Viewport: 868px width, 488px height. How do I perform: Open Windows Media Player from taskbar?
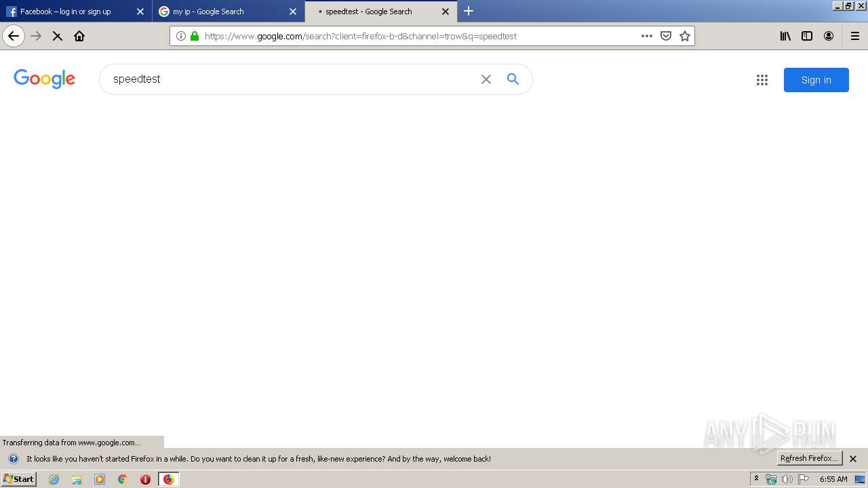(x=100, y=479)
